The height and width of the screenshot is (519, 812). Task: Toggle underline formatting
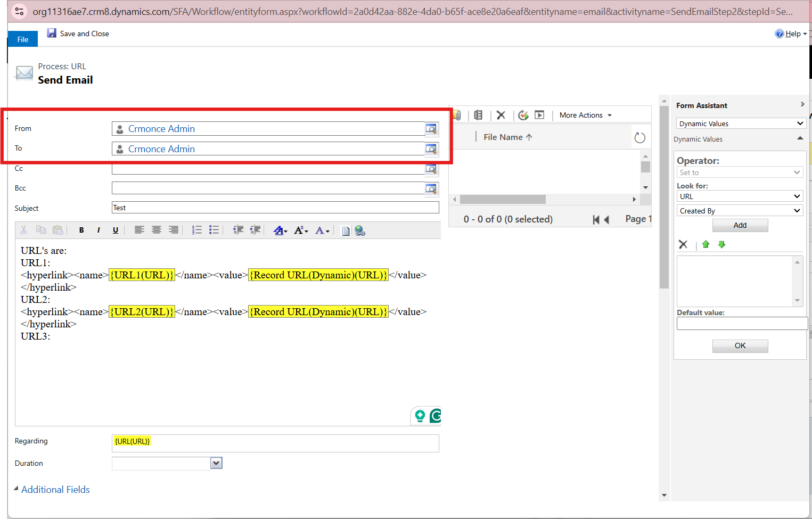116,230
